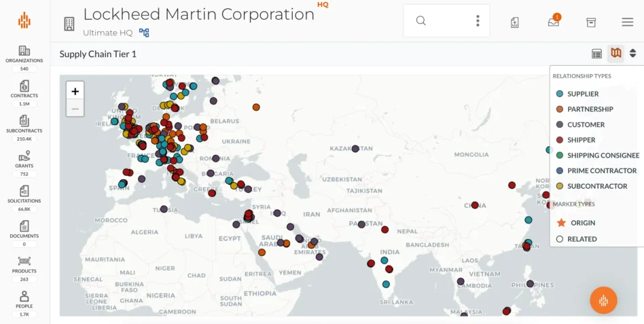Switch to the map view
Viewport: 644px width, 324px height.
(x=615, y=54)
